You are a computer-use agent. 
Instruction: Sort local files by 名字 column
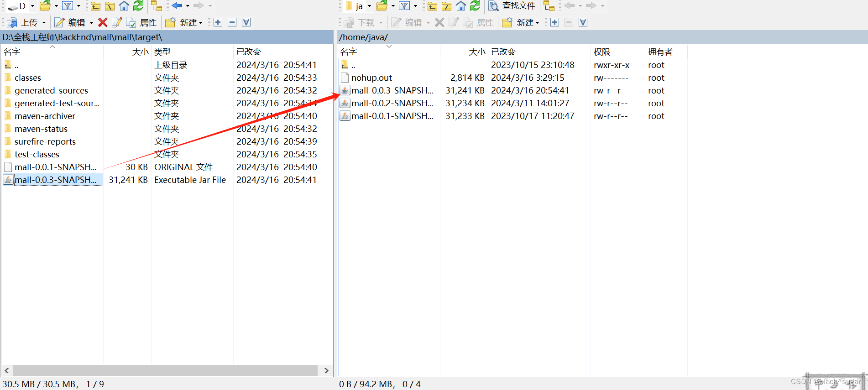pos(52,52)
